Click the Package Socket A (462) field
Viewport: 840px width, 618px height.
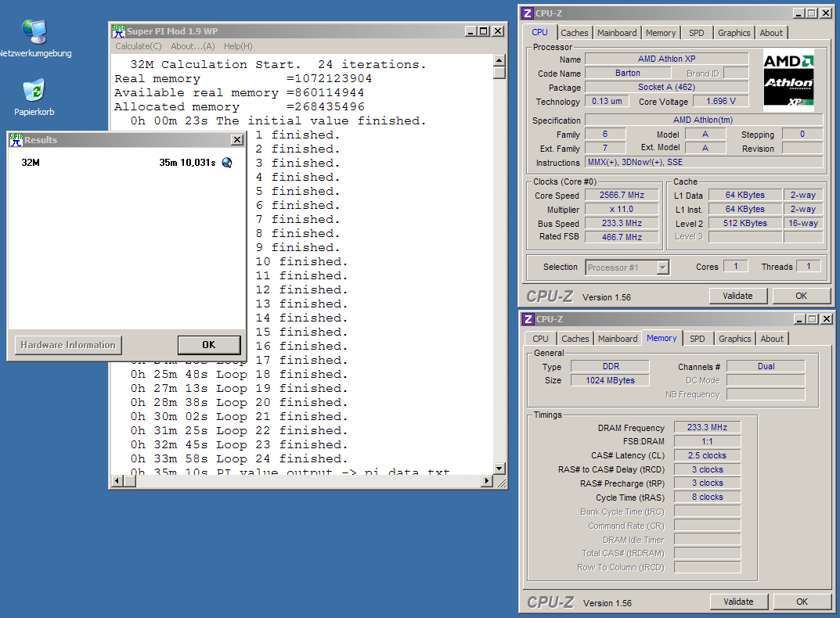666,87
